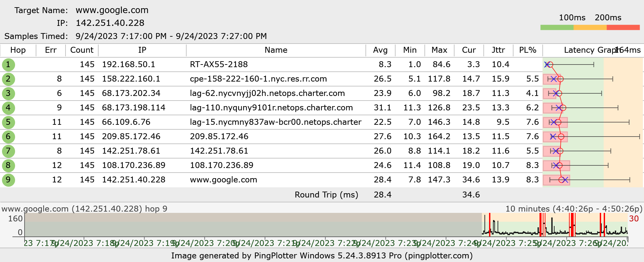The width and height of the screenshot is (644, 262).
Task: Select the hop 5 green circle icon
Action: coord(8,122)
